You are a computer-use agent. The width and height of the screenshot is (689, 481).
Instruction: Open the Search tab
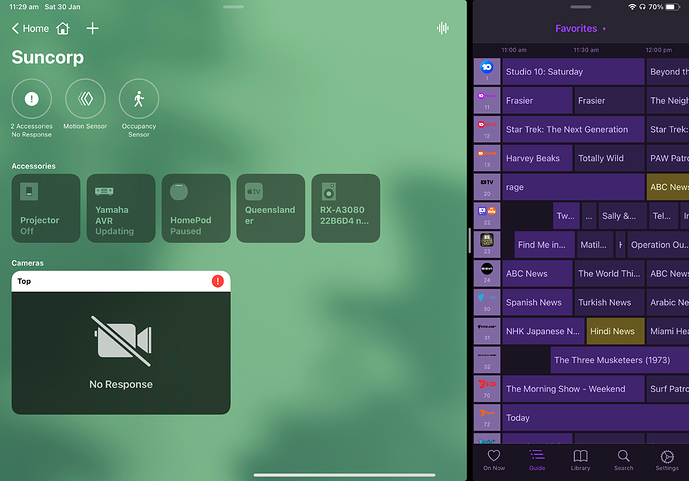click(x=623, y=457)
